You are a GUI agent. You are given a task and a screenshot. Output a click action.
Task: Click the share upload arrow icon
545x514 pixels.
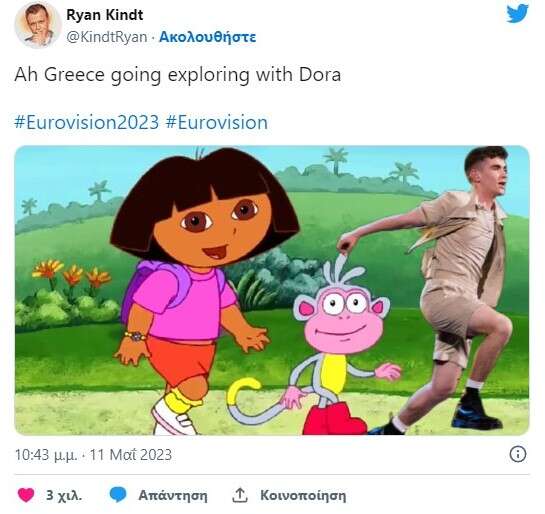tap(240, 495)
